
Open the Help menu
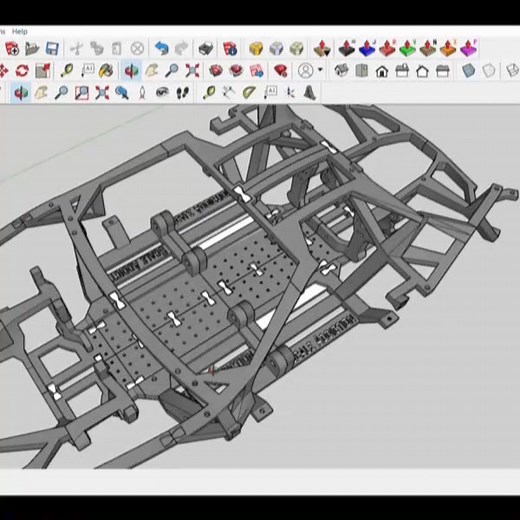point(20,32)
